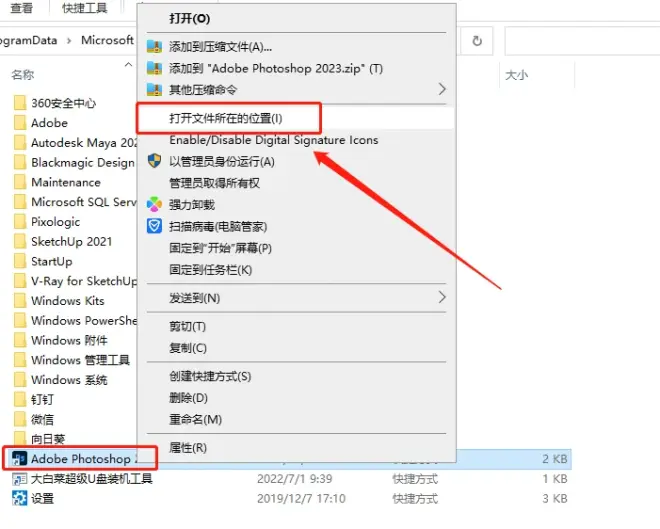Select the Windows 管理工具 folder
Screen dimensions: 660x529
[x=72, y=360]
